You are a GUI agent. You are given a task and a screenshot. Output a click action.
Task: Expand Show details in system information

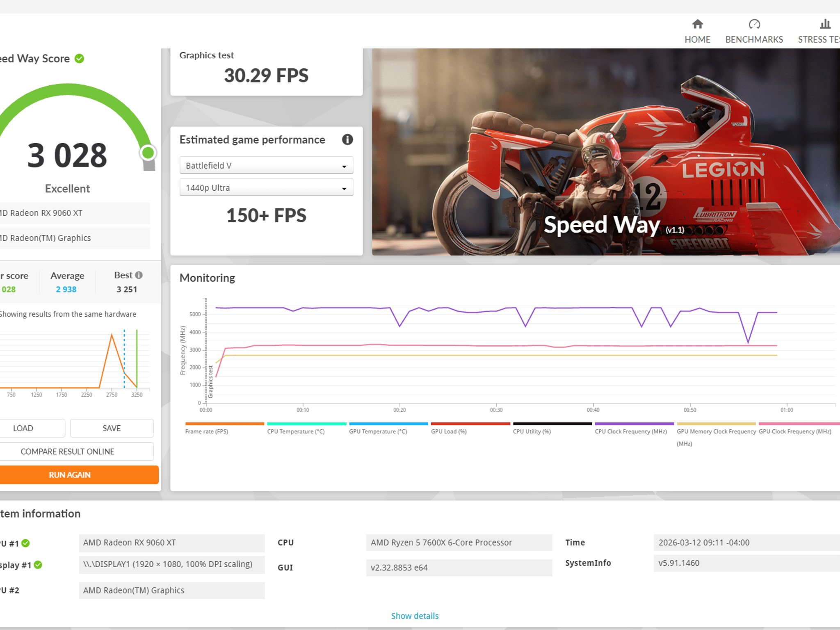(415, 616)
